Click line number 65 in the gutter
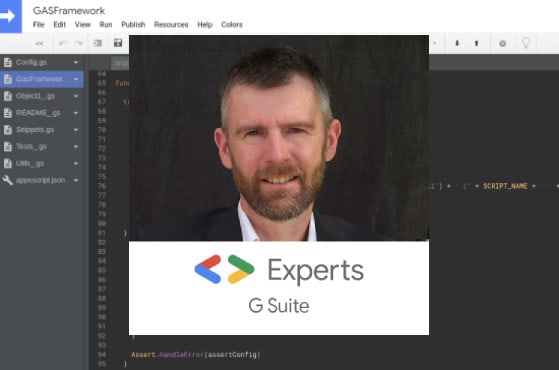This screenshot has height=370, width=559. [x=102, y=83]
